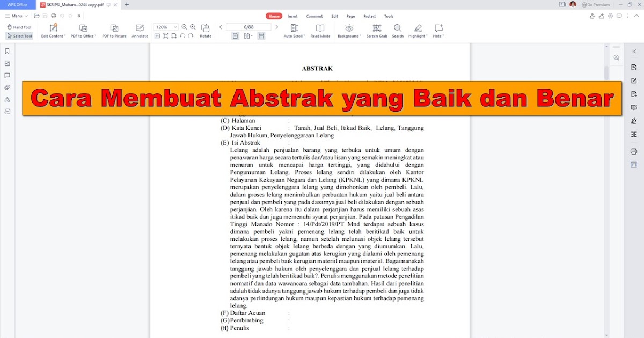Select the Select Tool
The image size is (644, 338).
click(x=19, y=35)
